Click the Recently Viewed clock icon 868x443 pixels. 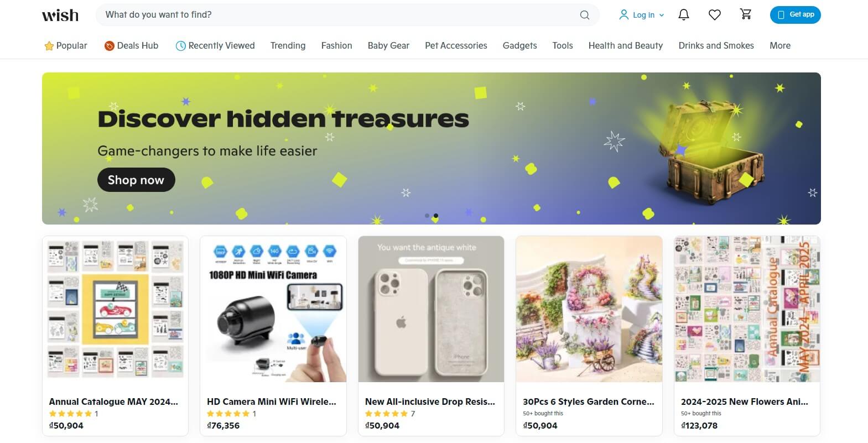(180, 46)
